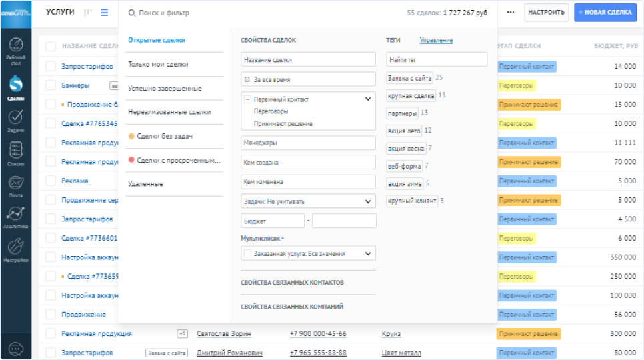Open the chat bubble icon in the sidebar
This screenshot has width=644, height=360.
coord(15,349)
